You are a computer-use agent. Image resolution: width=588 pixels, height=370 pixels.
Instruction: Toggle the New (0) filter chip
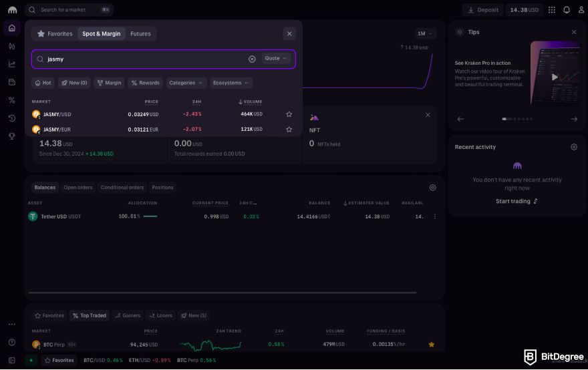pyautogui.click(x=74, y=83)
